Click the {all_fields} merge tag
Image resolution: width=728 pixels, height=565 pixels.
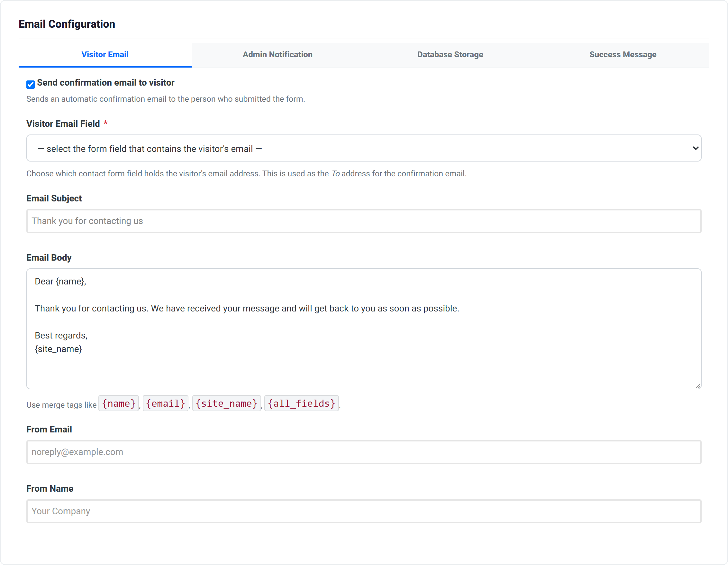[x=302, y=403]
